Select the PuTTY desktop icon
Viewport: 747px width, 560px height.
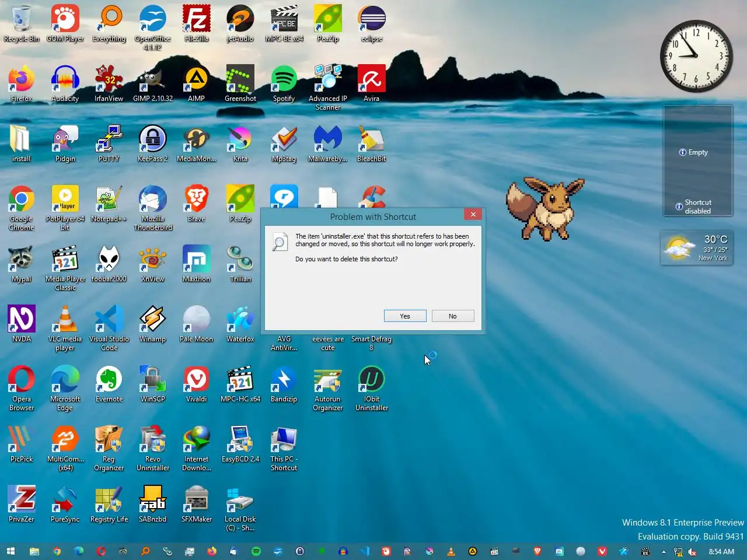tap(109, 143)
